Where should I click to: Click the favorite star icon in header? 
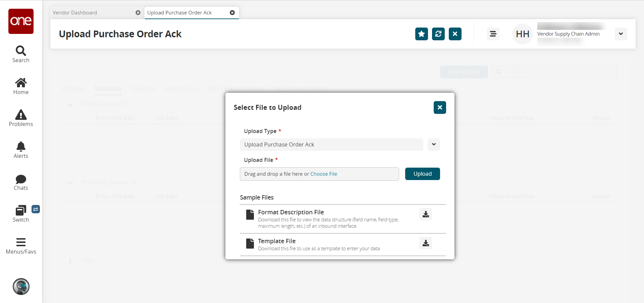(x=421, y=34)
